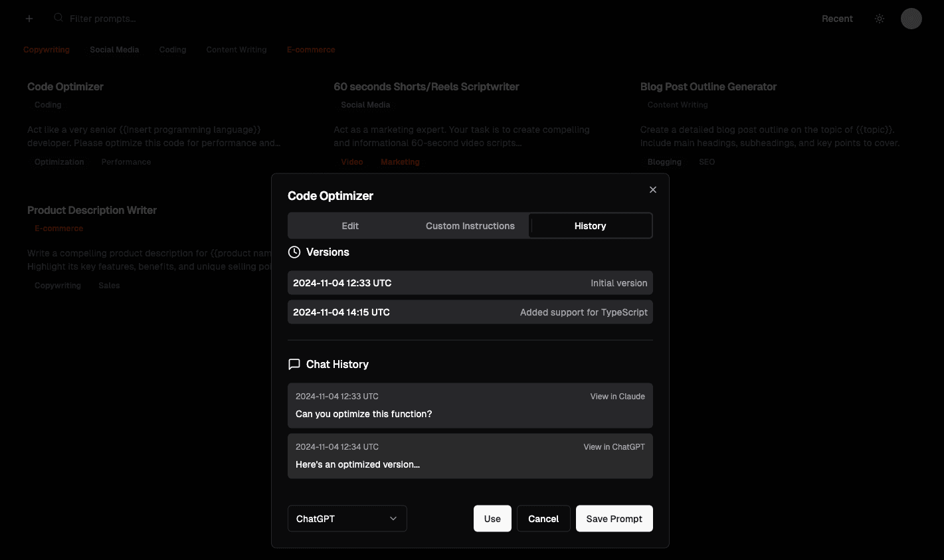944x560 pixels.
Task: Click the dropdown chevron arrow beside ChatGPT
Action: pos(393,519)
